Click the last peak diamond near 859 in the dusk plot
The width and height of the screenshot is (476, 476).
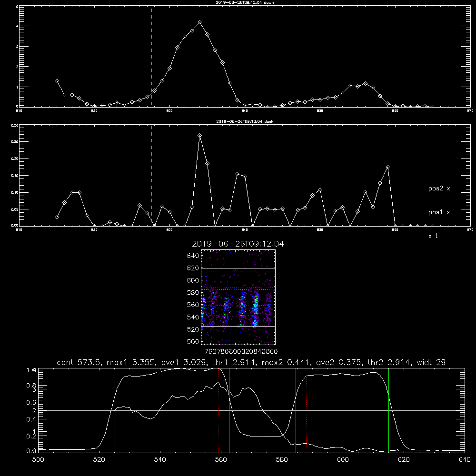[x=387, y=167]
